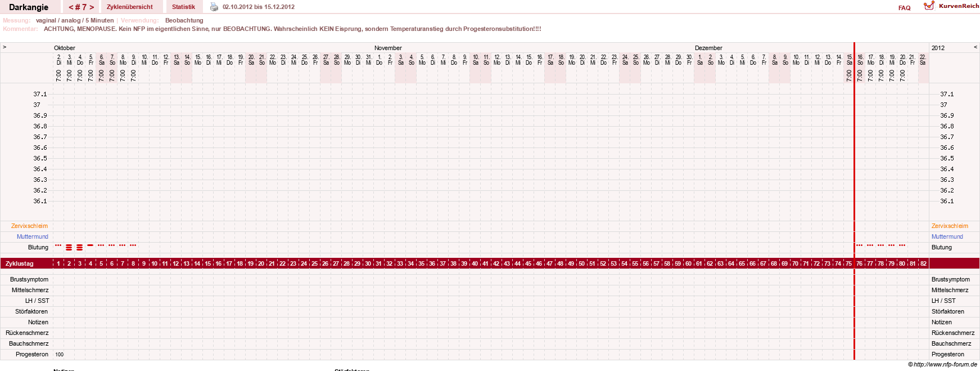Open the FAQ link
The image size is (980, 371).
tap(904, 8)
